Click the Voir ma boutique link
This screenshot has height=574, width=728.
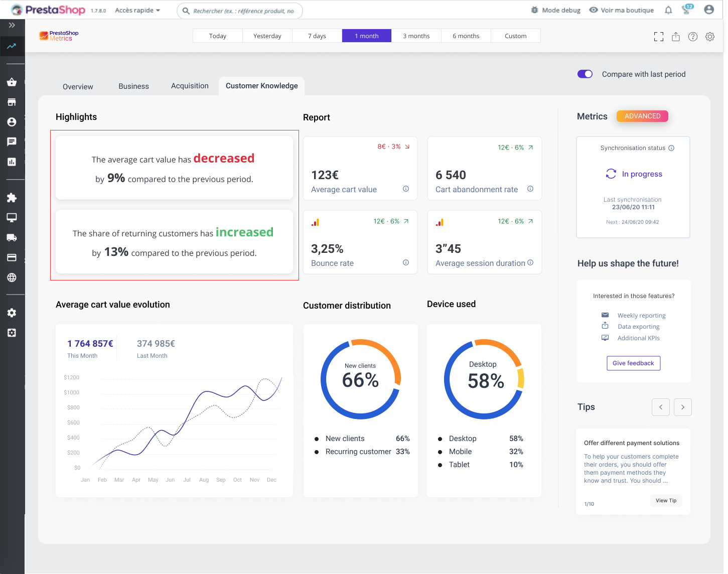point(622,10)
